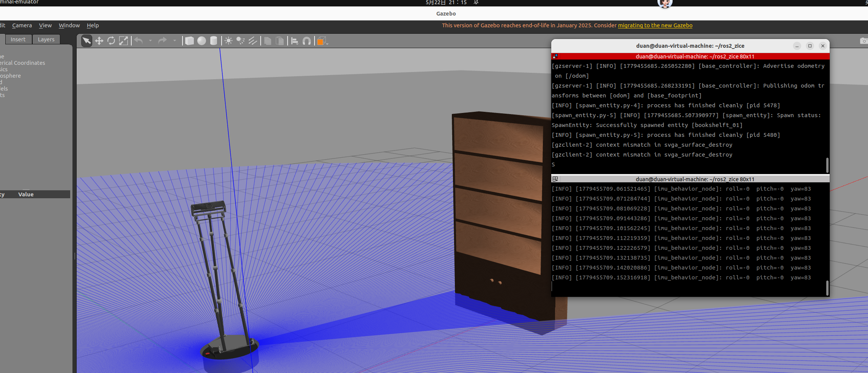Select the Translate mode tool
The height and width of the screenshot is (373, 868).
coord(99,41)
